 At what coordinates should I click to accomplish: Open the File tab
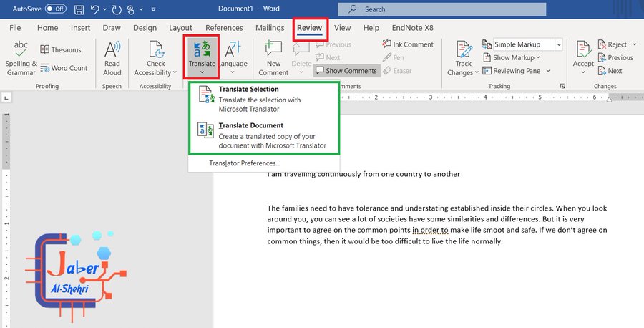click(x=15, y=27)
